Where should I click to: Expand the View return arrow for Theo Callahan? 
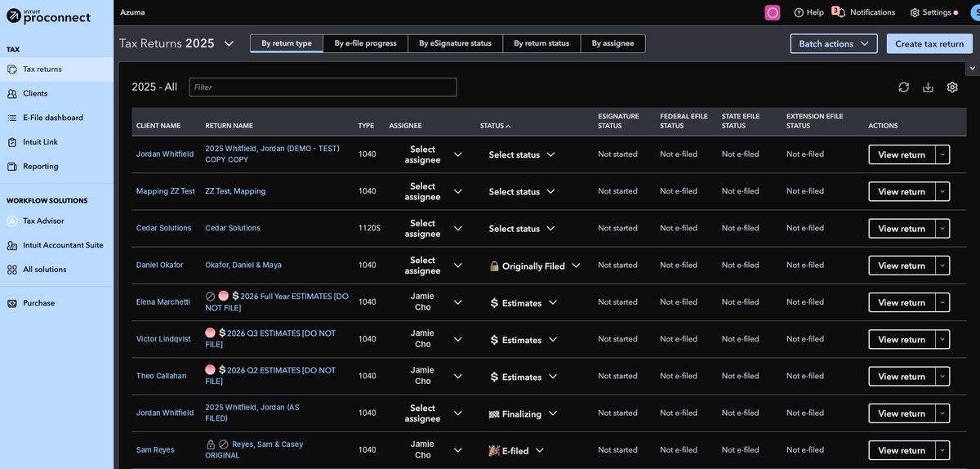click(942, 377)
